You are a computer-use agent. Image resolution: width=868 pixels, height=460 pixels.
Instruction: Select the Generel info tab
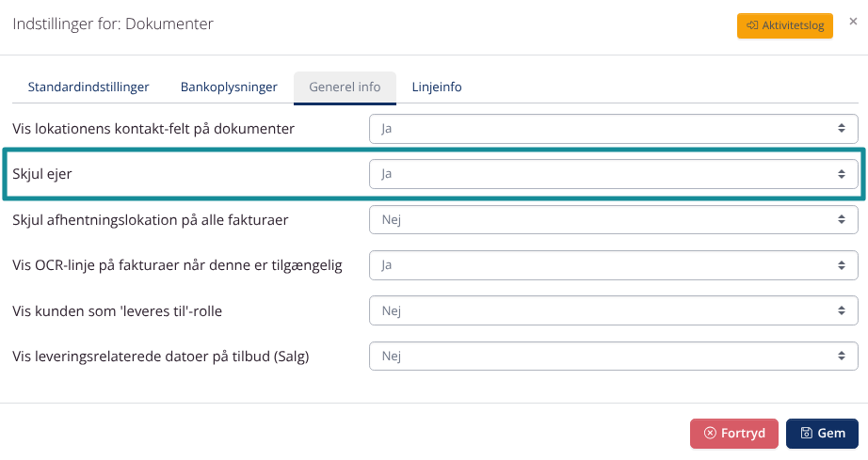point(345,87)
